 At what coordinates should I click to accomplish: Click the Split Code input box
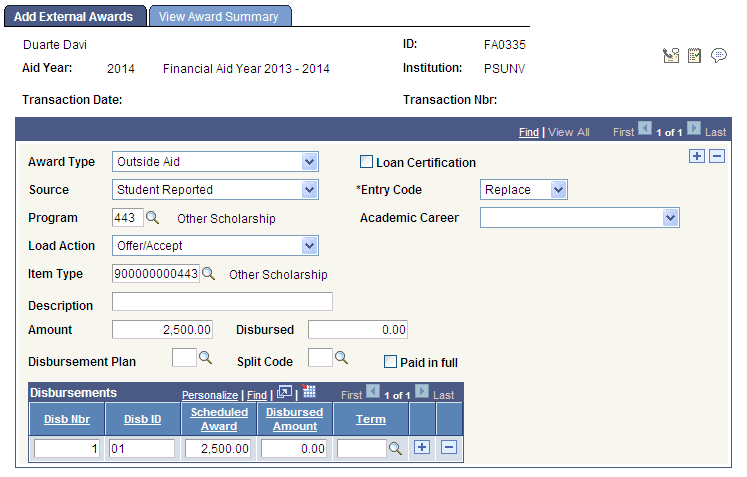(x=320, y=357)
